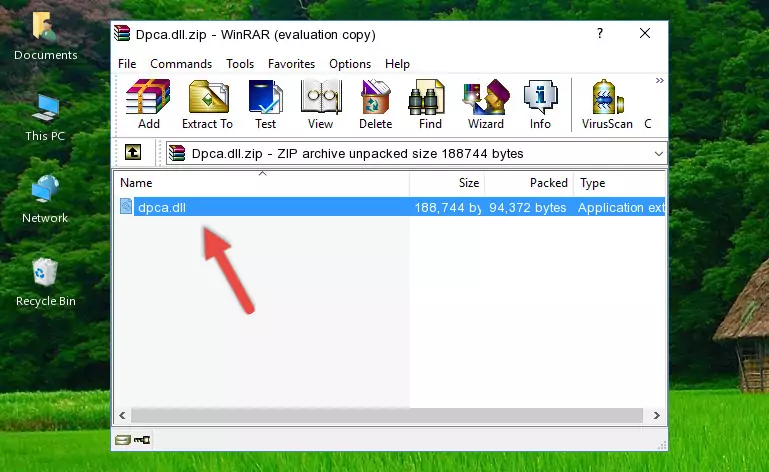Click the drive icon in status bar
The width and height of the screenshot is (769, 472).
pyautogui.click(x=123, y=440)
